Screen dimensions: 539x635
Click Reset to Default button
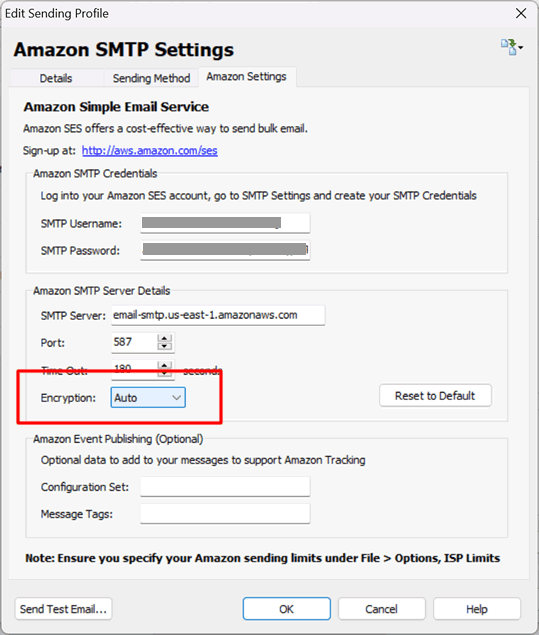435,396
